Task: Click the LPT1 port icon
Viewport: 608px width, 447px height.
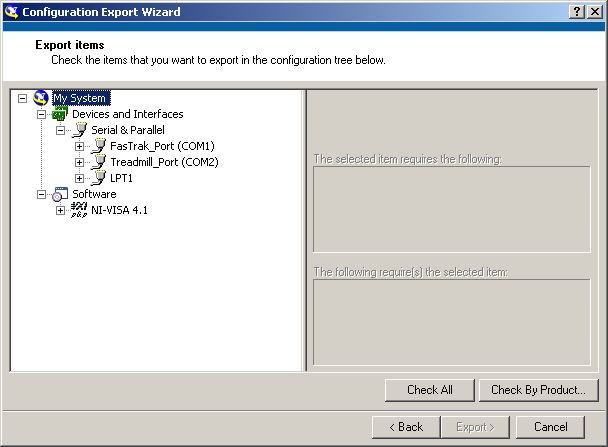Action: (98, 178)
